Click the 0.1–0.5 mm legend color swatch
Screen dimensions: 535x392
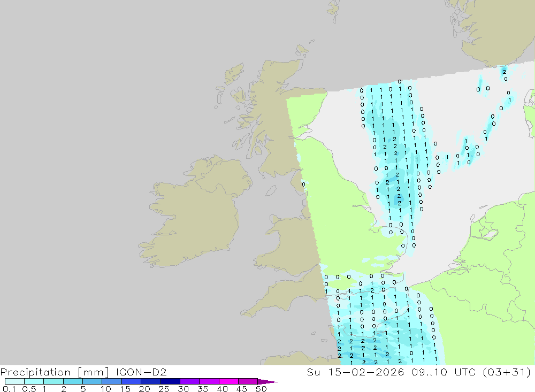click(x=14, y=381)
